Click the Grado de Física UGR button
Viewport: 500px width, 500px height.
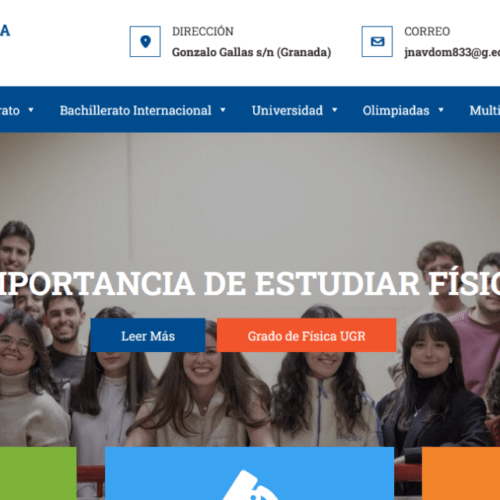coord(306,335)
